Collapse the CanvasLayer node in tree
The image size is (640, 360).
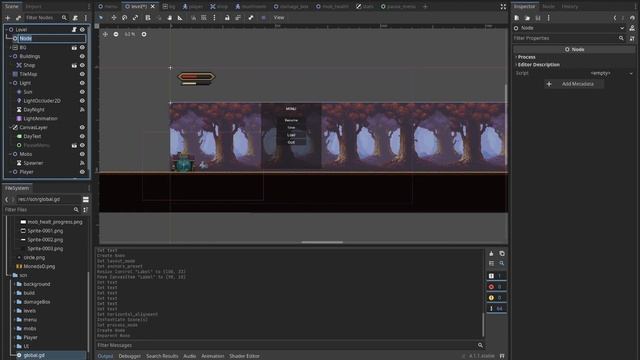(x=10, y=127)
